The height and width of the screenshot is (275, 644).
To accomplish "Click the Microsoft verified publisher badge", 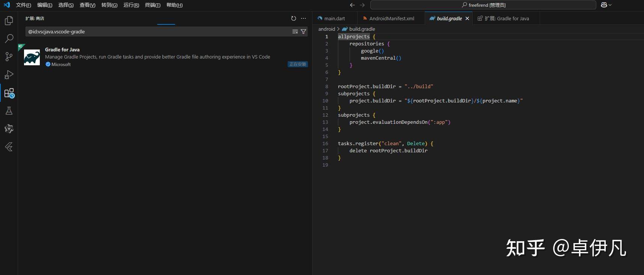I will pyautogui.click(x=48, y=65).
